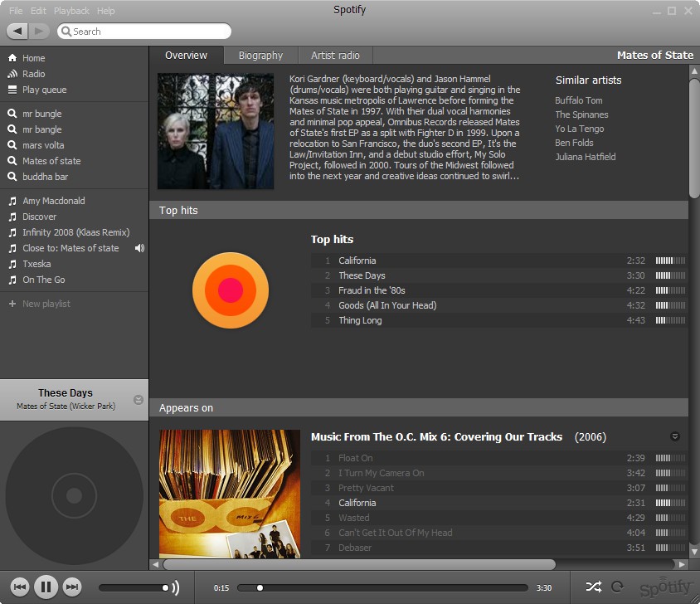700x604 pixels.
Task: Toggle repeat playback
Action: (617, 587)
